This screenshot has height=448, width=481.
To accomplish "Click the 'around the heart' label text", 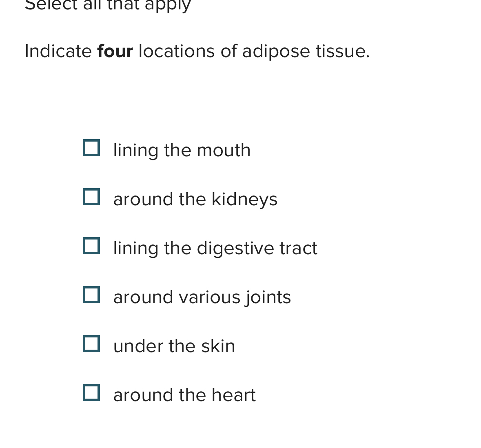I will pyautogui.click(x=185, y=395).
